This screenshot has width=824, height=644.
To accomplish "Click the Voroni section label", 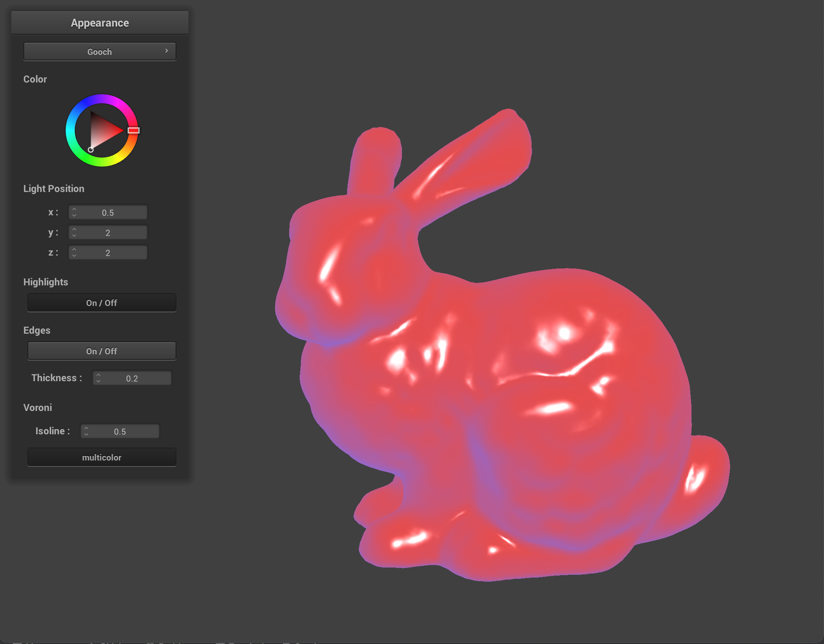I will click(38, 408).
